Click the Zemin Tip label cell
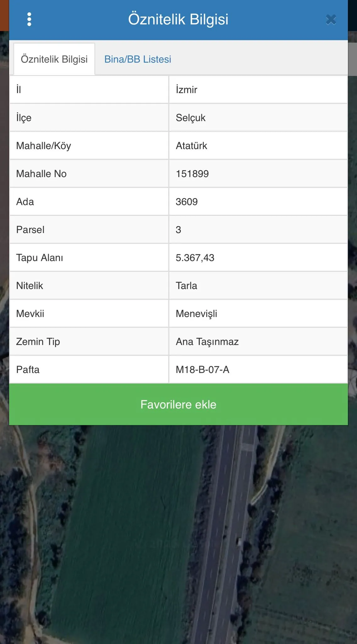This screenshot has height=644, width=357. (89, 341)
